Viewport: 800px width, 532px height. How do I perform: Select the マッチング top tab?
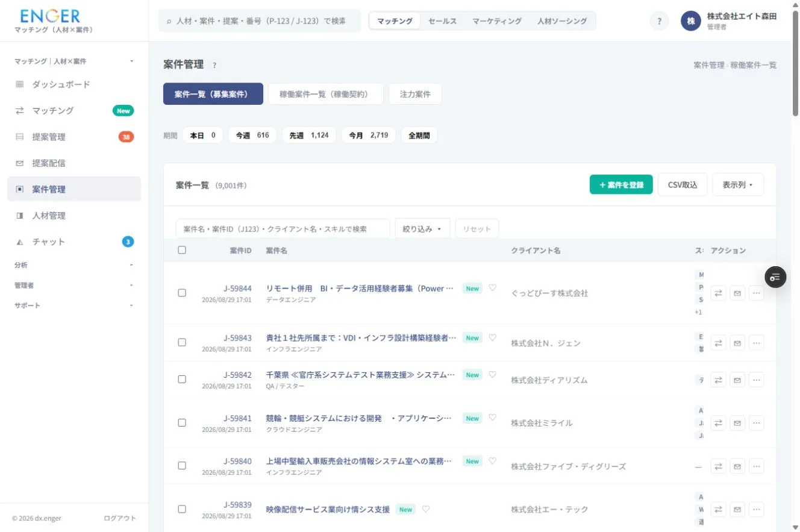coord(395,21)
